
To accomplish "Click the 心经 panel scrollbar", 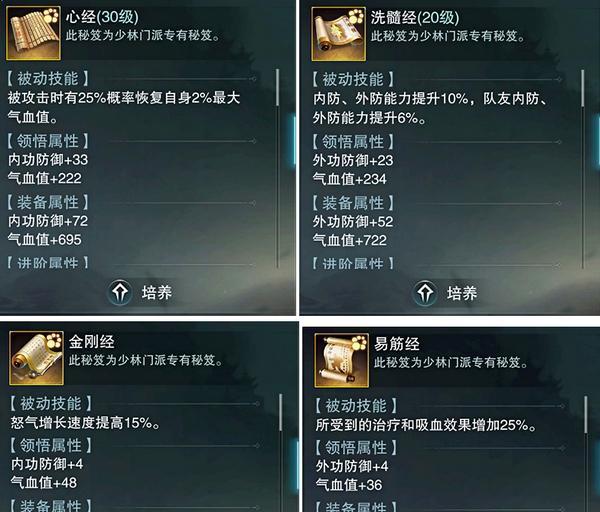I will coord(277,168).
